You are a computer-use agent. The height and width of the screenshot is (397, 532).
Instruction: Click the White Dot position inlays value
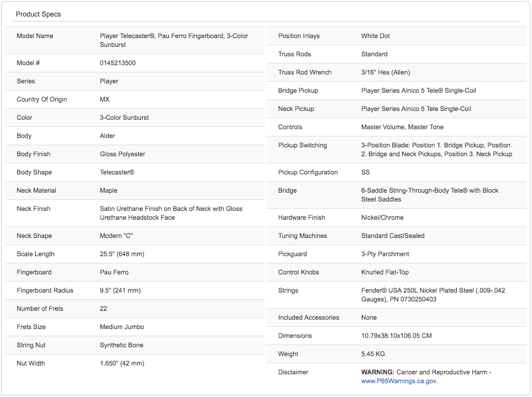(x=376, y=36)
